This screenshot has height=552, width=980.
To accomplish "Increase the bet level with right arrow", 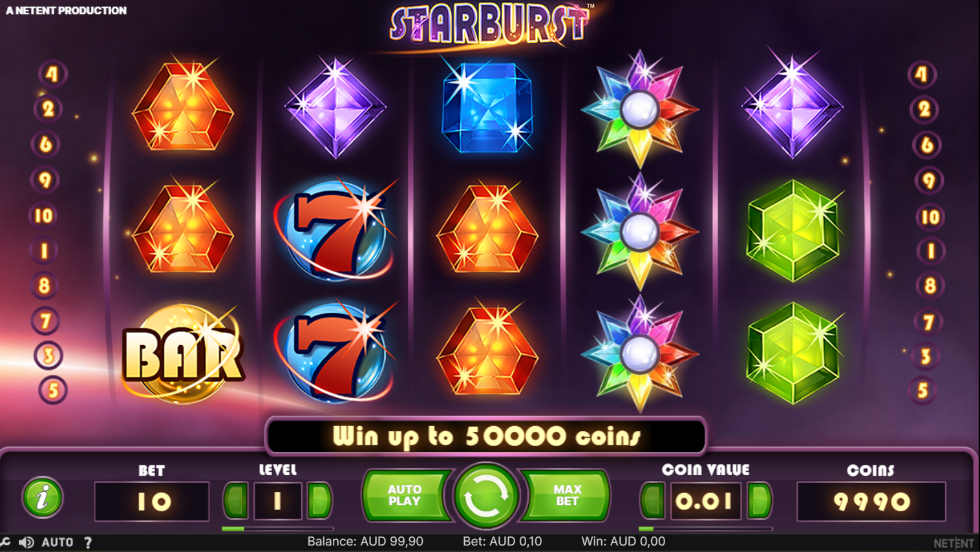I will coord(319,500).
